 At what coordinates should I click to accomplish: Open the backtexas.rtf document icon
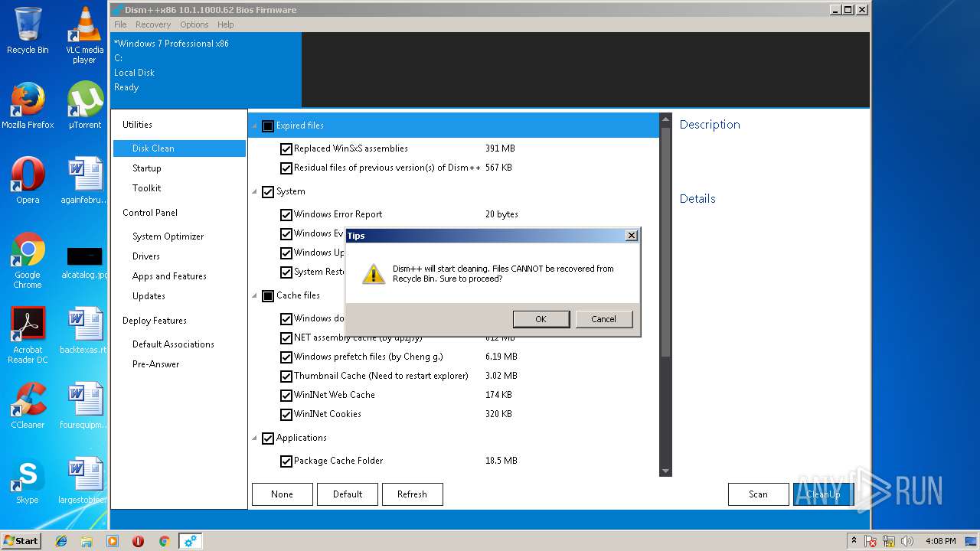pos(84,331)
